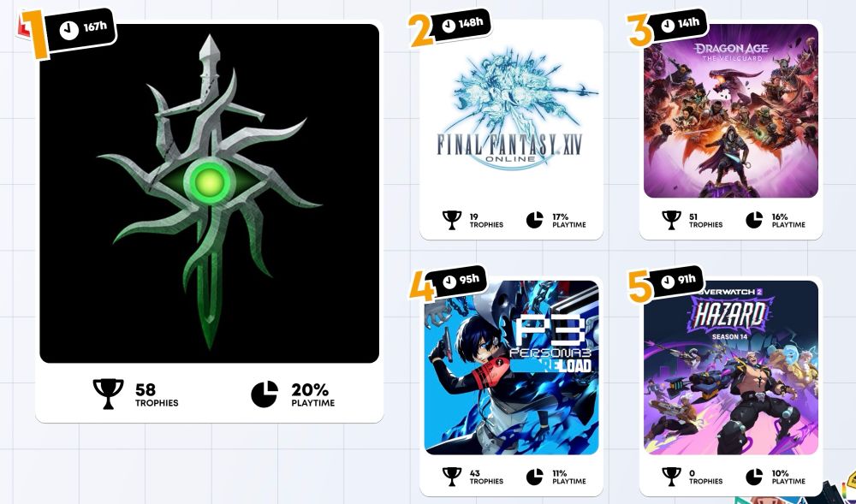Screen dimensions: 856x504
Task: Click the clock icon next to 167h
Action: 68,31
